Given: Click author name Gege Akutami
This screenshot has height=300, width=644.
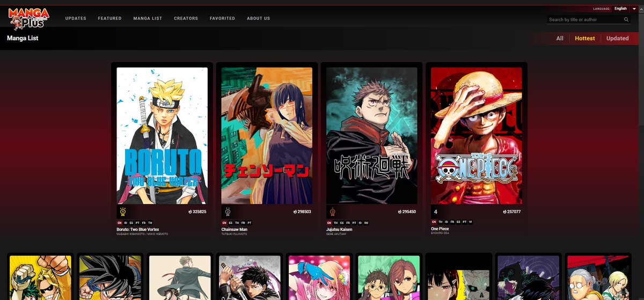Looking at the screenshot, I should pyautogui.click(x=336, y=233).
